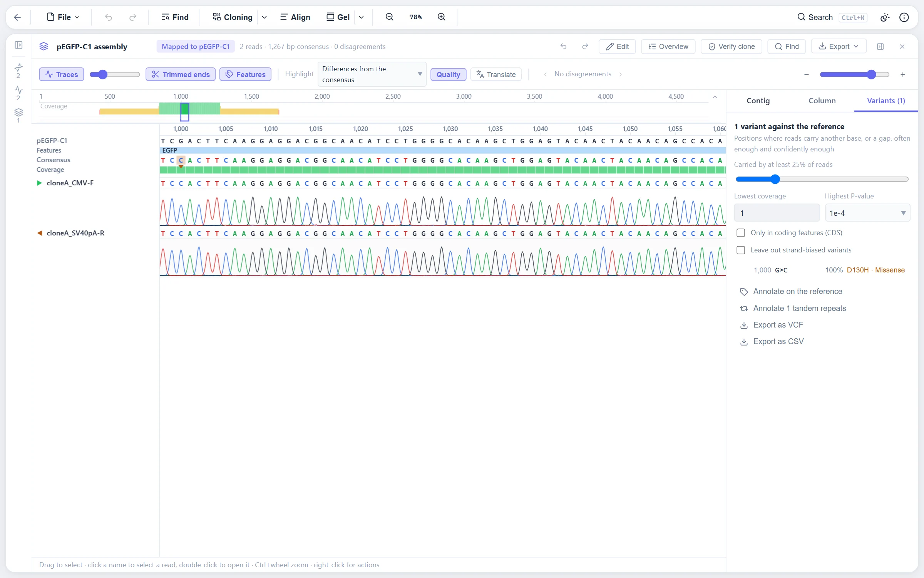Toggle the left sidebar panel icon
The height and width of the screenshot is (578, 924).
click(18, 45)
